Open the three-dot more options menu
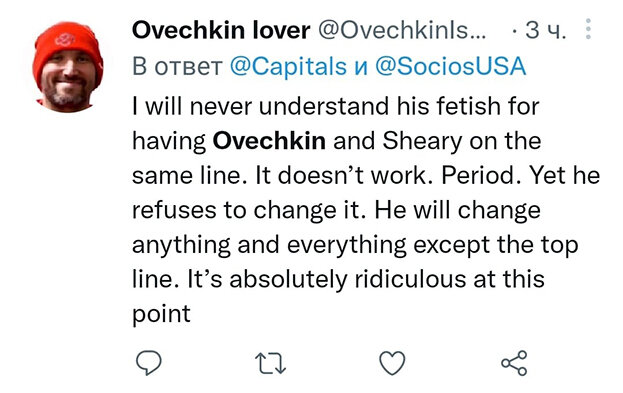This screenshot has height=393, width=623. [588, 29]
